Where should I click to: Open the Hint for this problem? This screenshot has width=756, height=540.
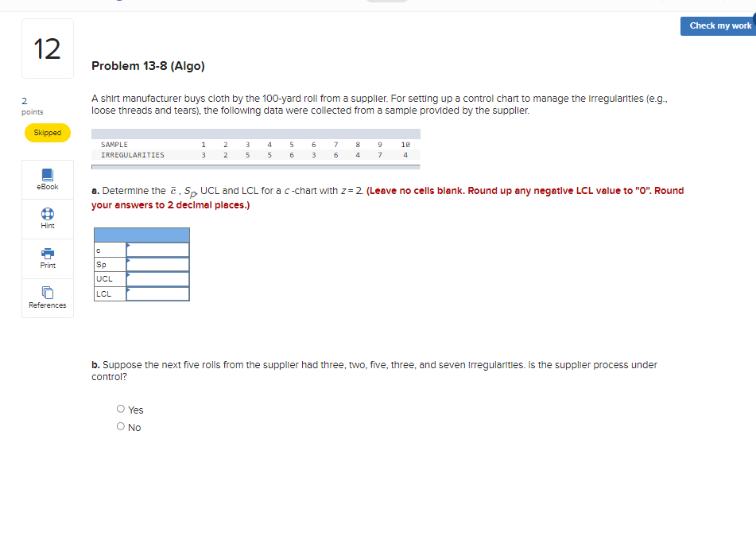(x=47, y=219)
